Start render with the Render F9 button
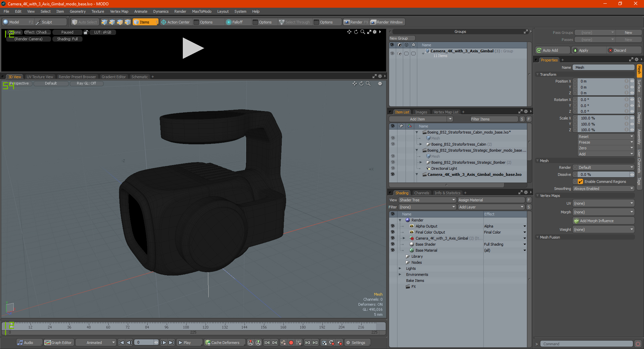The height and width of the screenshot is (349, 644). tap(356, 22)
